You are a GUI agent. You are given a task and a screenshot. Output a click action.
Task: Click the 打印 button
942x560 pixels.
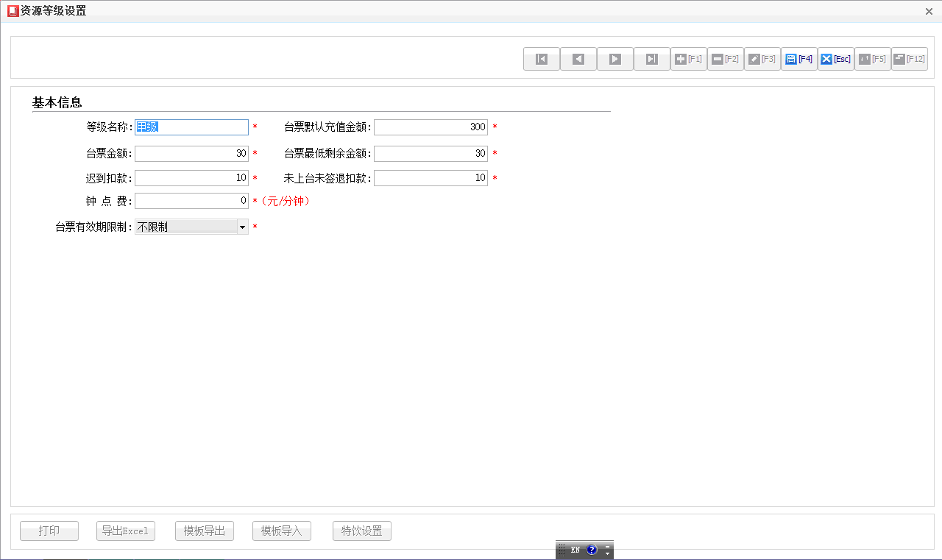pos(49,531)
